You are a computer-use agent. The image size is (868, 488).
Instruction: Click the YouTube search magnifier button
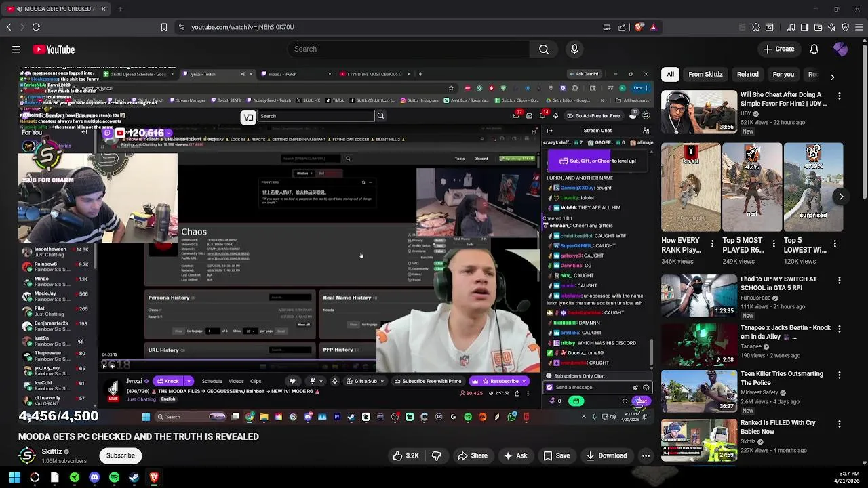tap(544, 49)
